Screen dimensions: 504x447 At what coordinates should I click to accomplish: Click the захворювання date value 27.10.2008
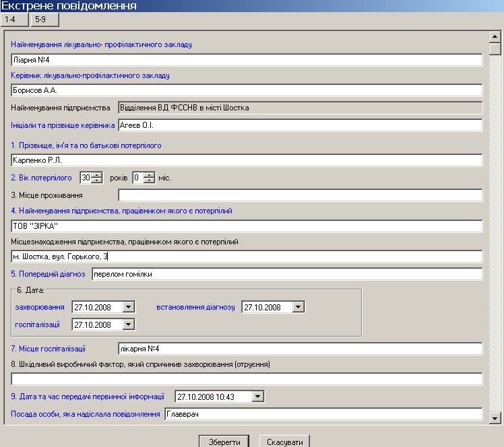click(x=92, y=307)
